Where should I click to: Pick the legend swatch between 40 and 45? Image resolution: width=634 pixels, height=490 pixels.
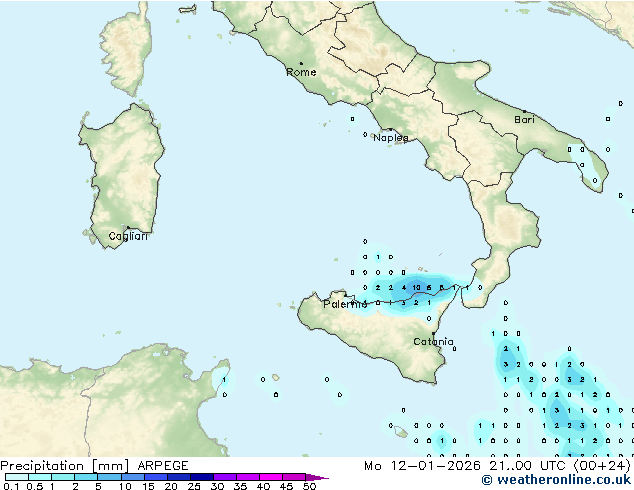point(271,477)
